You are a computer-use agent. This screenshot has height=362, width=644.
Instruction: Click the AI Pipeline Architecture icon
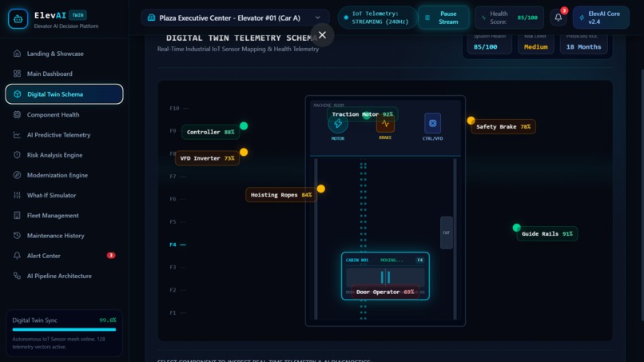(x=17, y=276)
